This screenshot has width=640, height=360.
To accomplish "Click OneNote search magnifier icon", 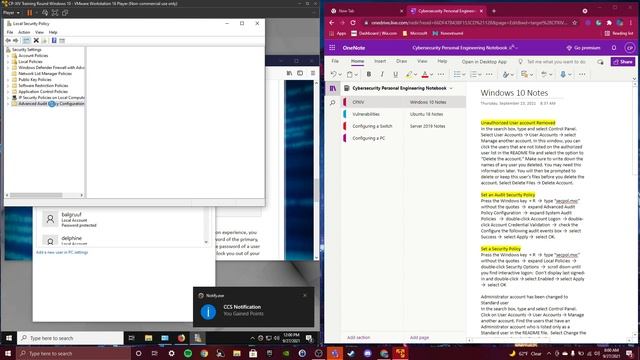I will coord(333,102).
